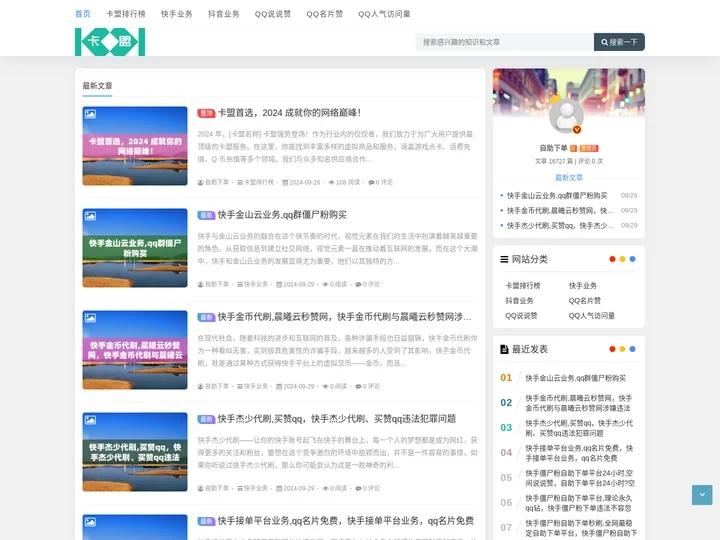Image resolution: width=720 pixels, height=540 pixels.
Task: Go to 快手业务 in the top menu
Action: (x=177, y=14)
